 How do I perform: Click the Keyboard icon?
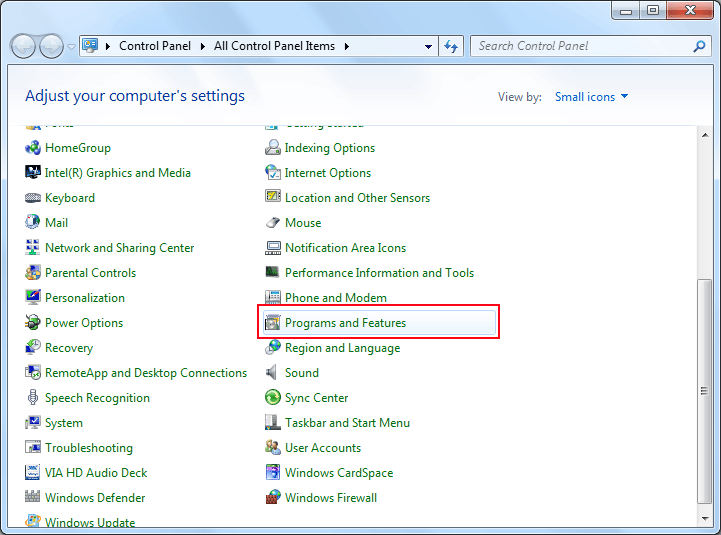coord(33,198)
